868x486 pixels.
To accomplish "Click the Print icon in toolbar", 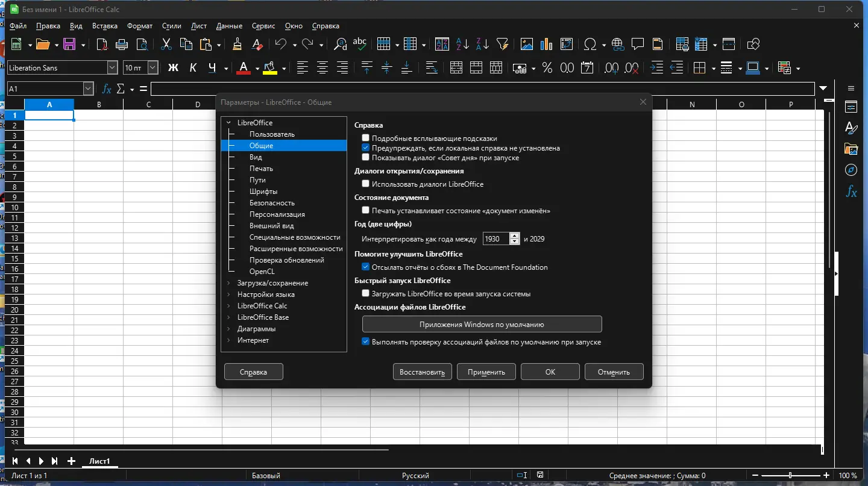I will (122, 45).
